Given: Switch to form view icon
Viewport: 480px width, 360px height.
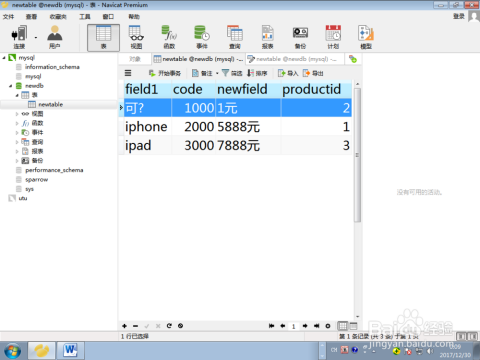Looking at the screenshot, I should point(353,326).
